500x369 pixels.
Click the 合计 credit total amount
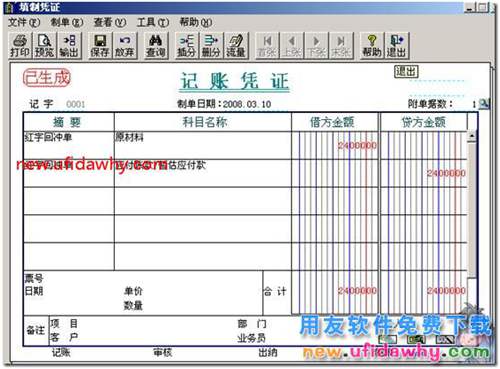click(446, 291)
